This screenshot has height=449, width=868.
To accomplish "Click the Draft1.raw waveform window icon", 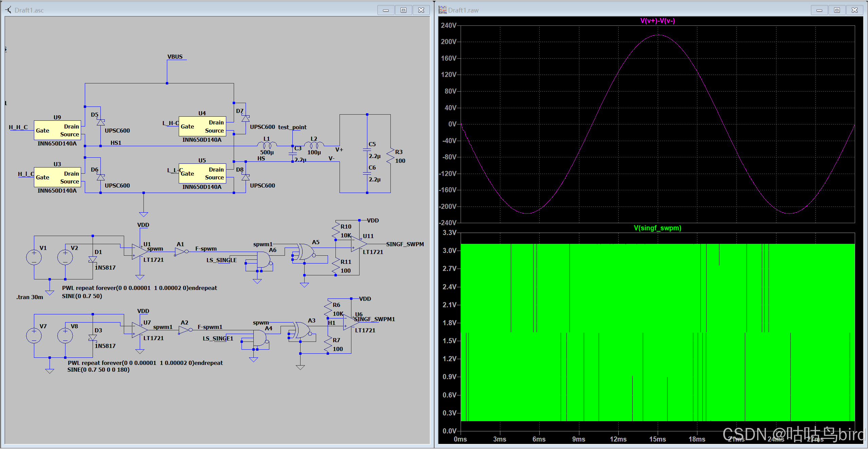I will coord(442,10).
